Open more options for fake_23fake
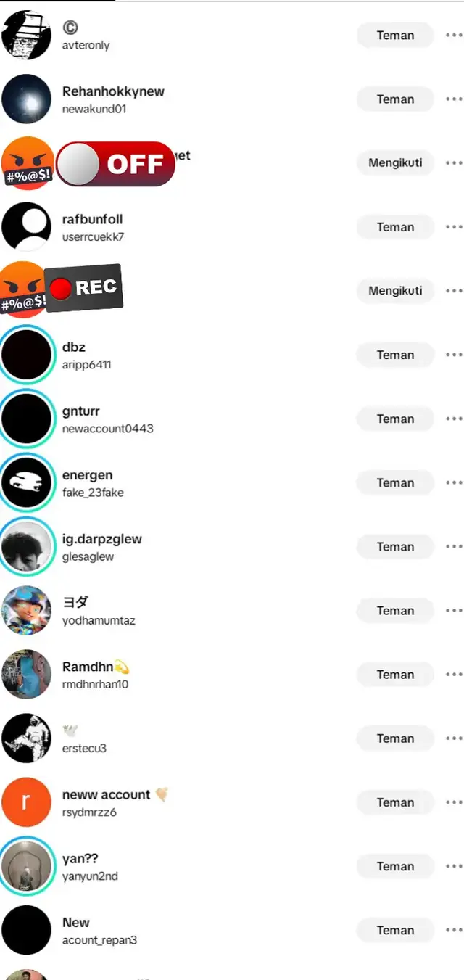The width and height of the screenshot is (464, 980). pos(455,482)
